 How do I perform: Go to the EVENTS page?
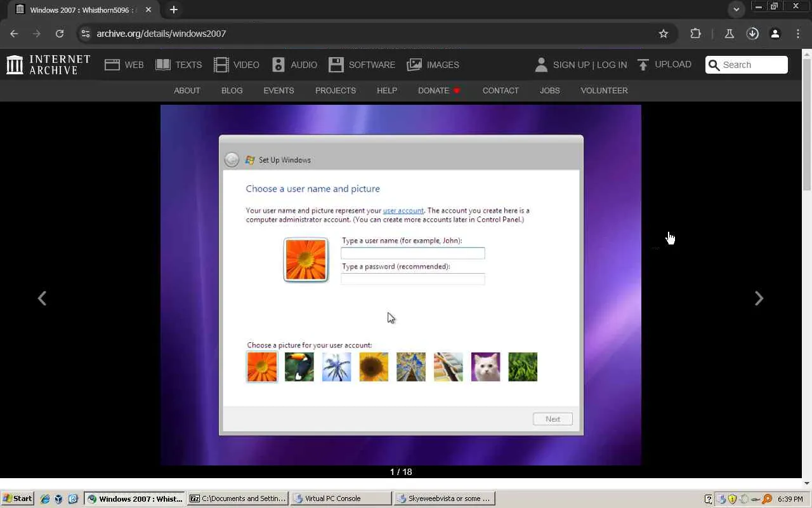point(278,91)
